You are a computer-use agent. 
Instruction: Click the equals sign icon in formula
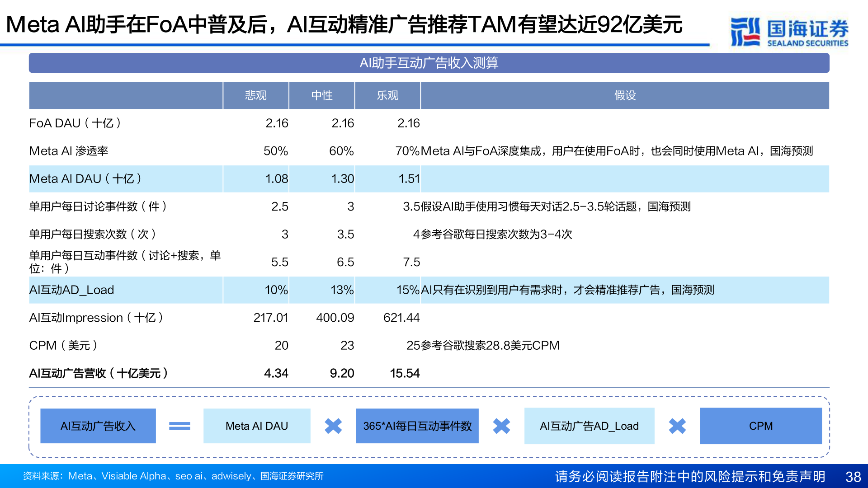pos(179,426)
